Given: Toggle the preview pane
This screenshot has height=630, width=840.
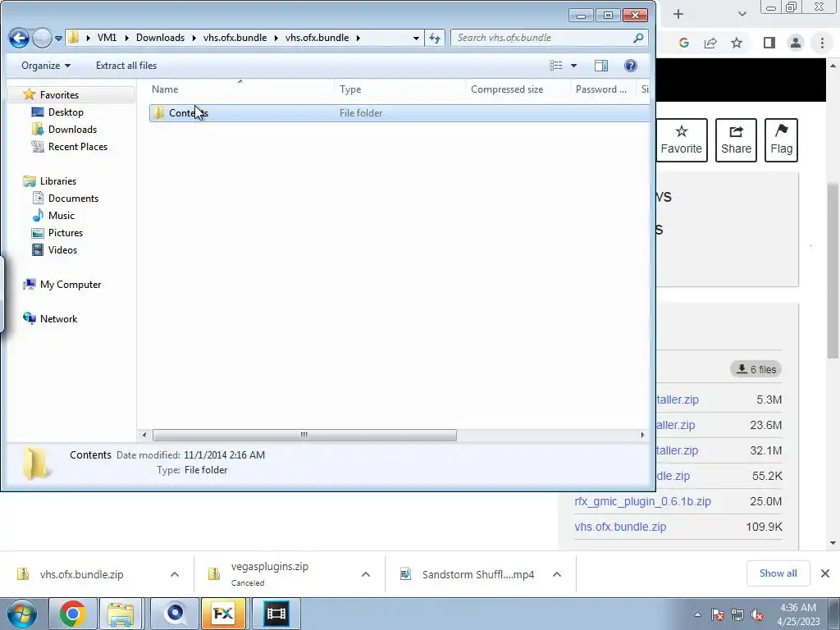Looking at the screenshot, I should coord(601,66).
